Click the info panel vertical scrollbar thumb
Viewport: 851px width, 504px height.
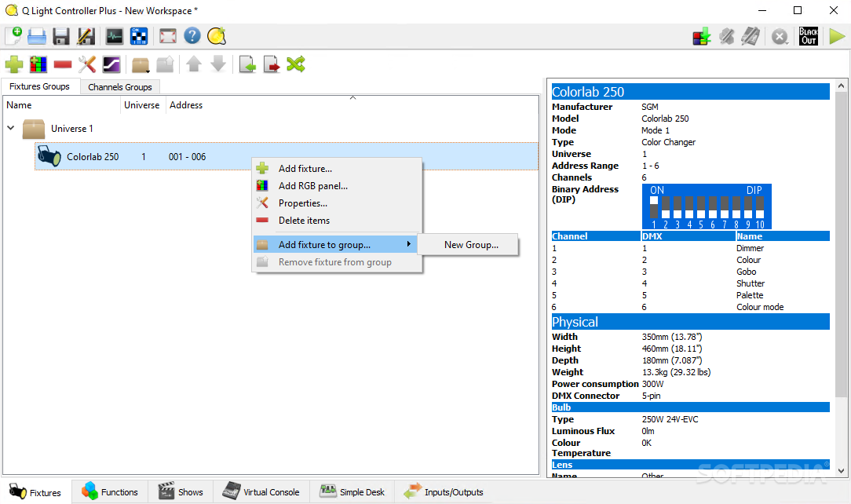(841, 244)
